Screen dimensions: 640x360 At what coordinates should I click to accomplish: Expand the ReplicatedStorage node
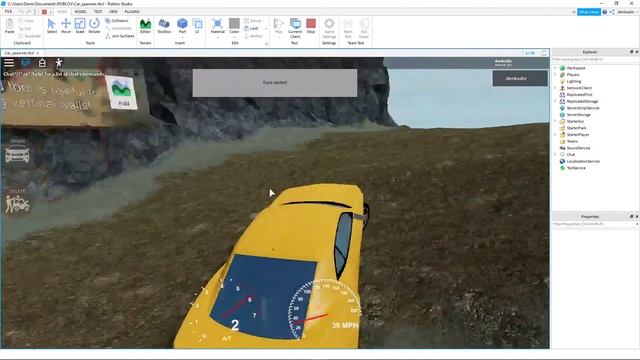click(x=556, y=101)
